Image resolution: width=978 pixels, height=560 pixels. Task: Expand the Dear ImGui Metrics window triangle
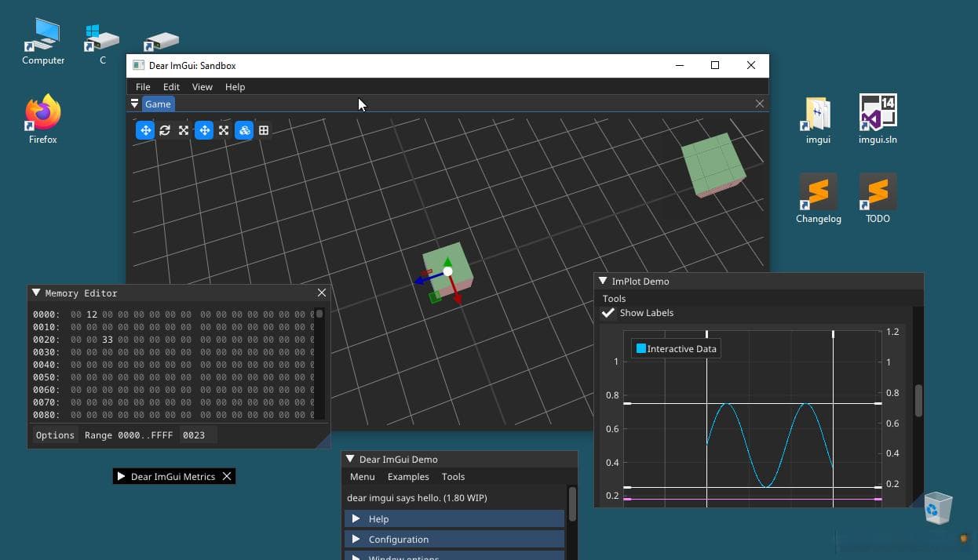[121, 476]
